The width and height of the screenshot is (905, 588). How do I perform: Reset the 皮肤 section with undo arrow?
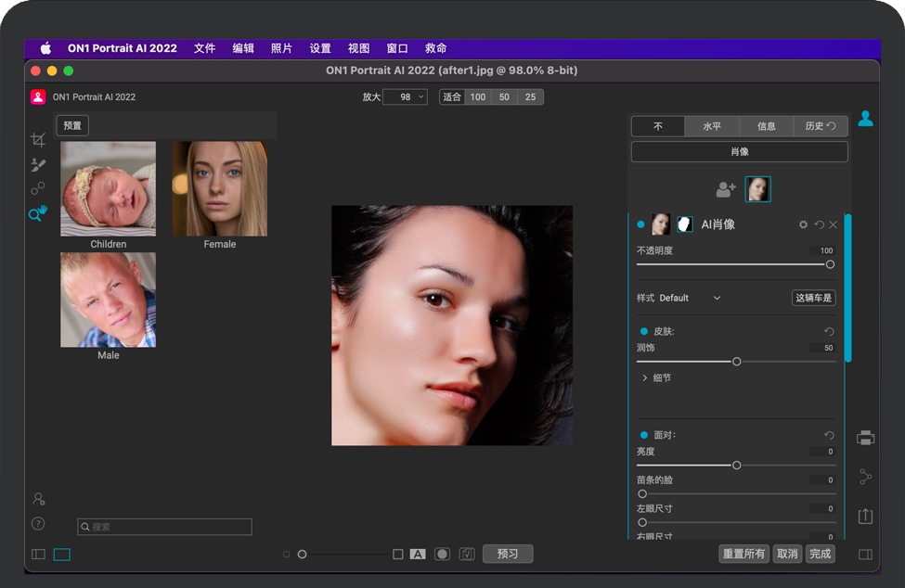(x=829, y=331)
